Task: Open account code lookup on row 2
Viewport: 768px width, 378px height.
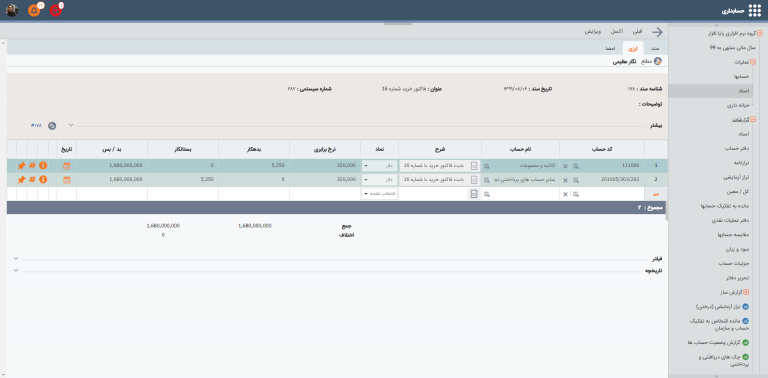Action: (x=576, y=180)
